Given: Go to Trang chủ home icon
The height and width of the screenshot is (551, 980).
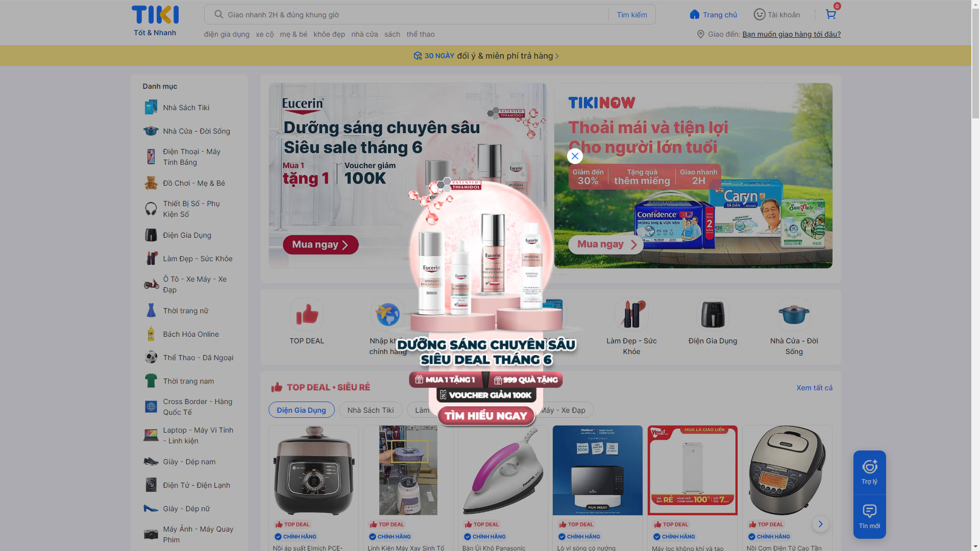Looking at the screenshot, I should point(694,14).
